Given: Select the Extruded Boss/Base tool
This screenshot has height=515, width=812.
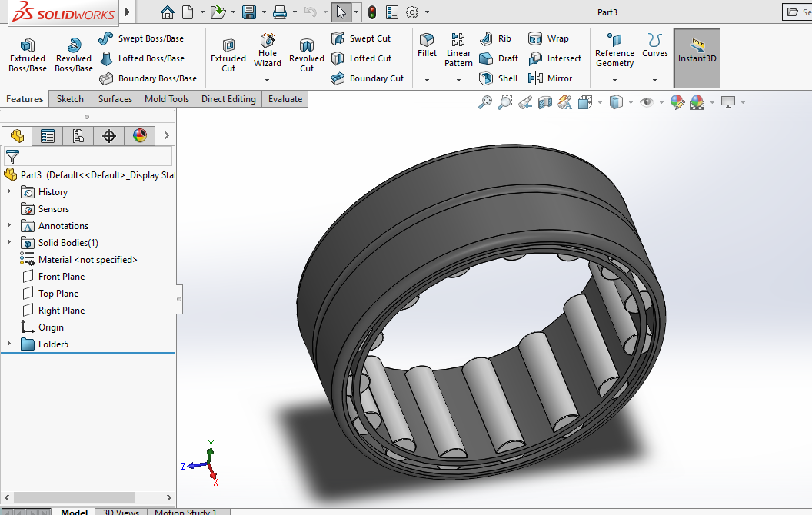Looking at the screenshot, I should coord(28,55).
